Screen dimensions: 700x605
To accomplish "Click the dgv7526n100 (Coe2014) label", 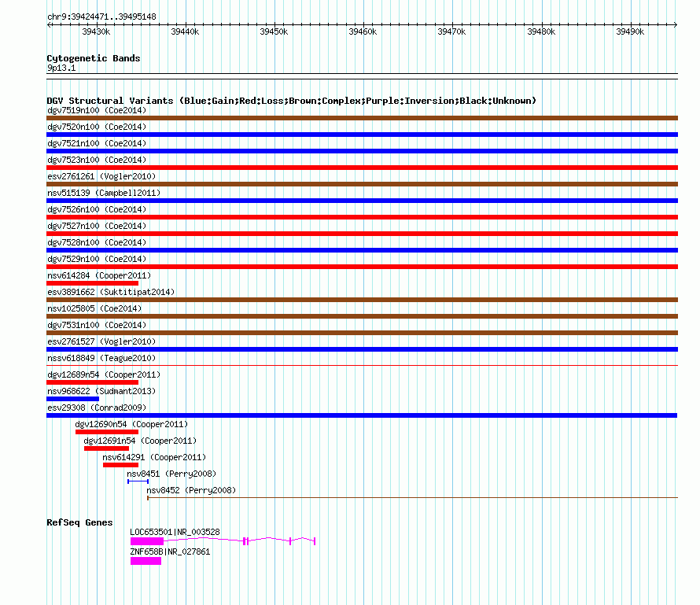I will pyautogui.click(x=97, y=209).
